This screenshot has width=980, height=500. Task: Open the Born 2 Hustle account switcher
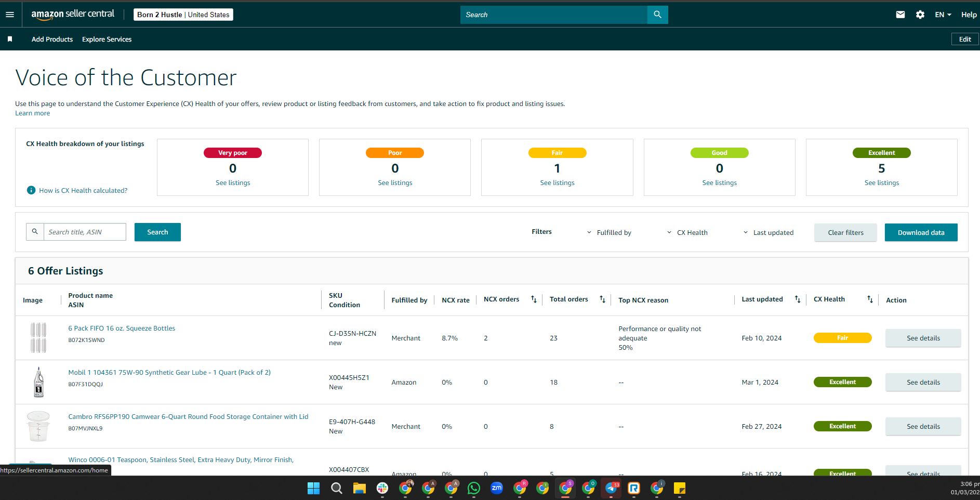click(183, 15)
